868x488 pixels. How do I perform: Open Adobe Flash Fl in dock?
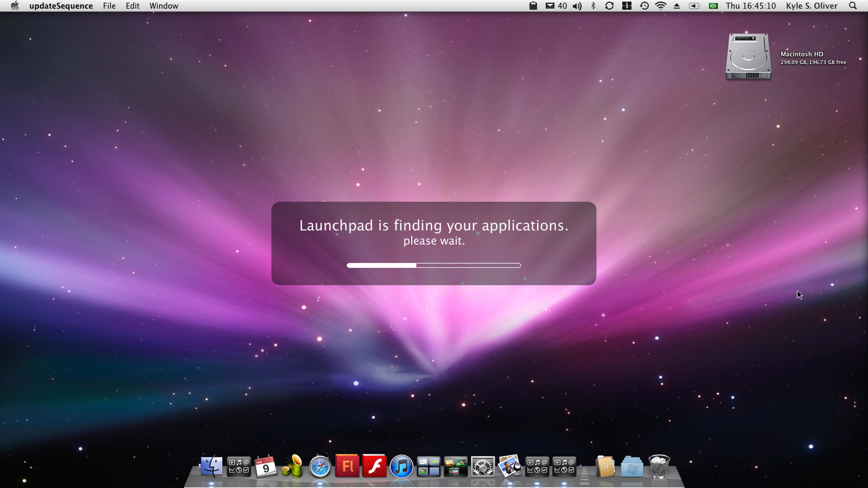(347, 466)
